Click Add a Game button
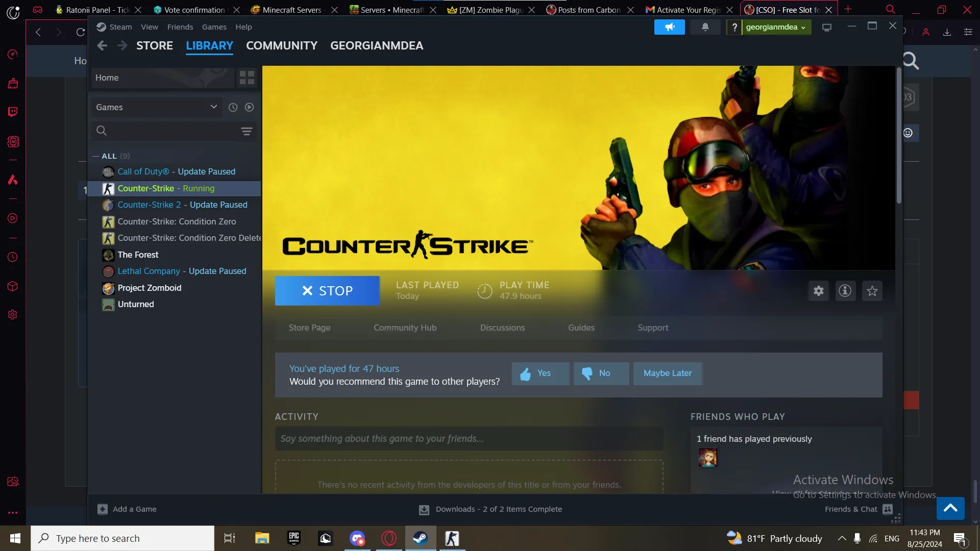 127,509
